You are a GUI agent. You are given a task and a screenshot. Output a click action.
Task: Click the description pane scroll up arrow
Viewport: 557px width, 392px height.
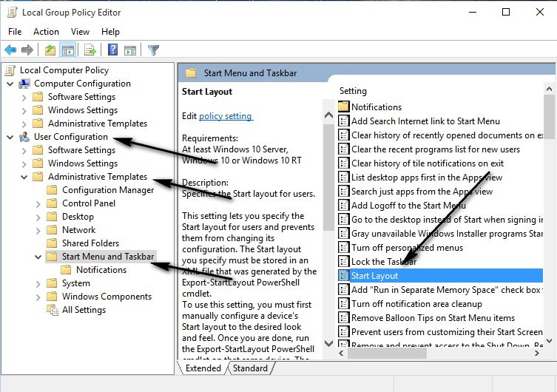[x=329, y=115]
